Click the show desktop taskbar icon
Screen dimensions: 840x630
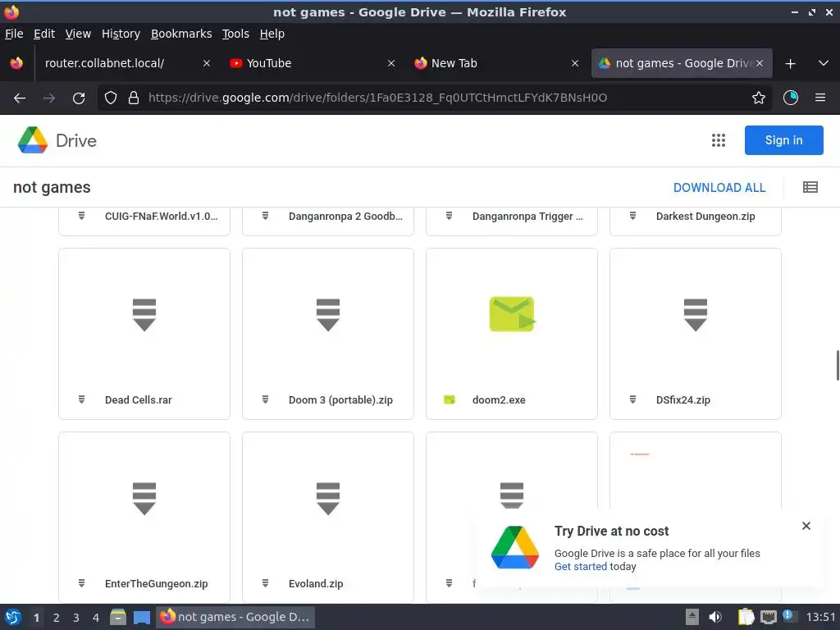click(141, 618)
